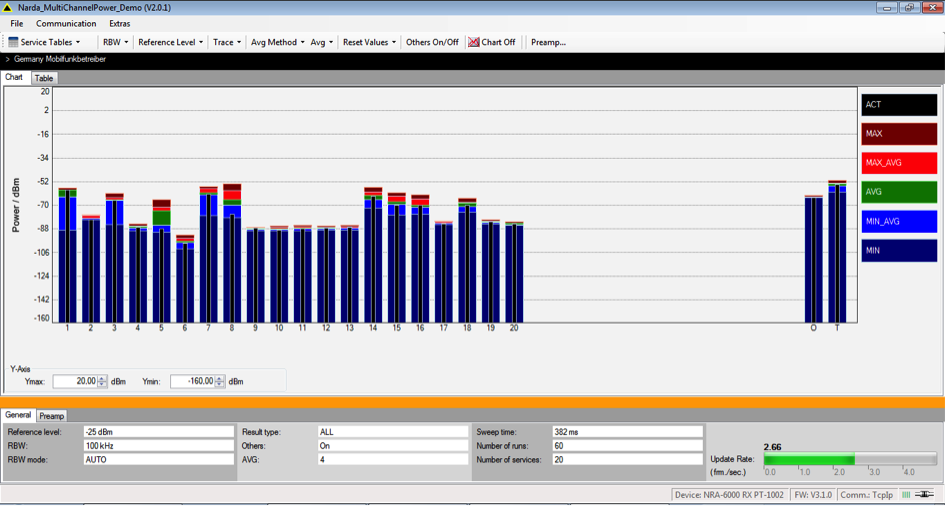
Task: Open the Reset Values dropdown
Action: [x=369, y=42]
